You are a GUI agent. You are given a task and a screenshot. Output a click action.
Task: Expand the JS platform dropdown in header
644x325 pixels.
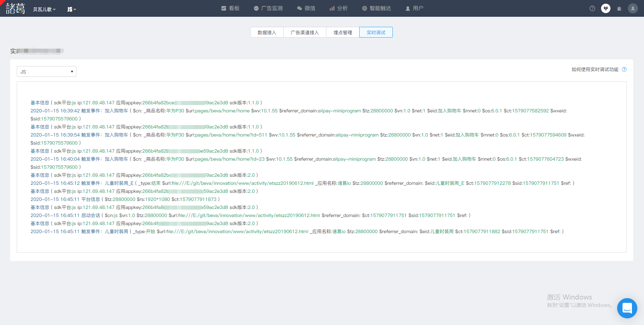coord(72,9)
